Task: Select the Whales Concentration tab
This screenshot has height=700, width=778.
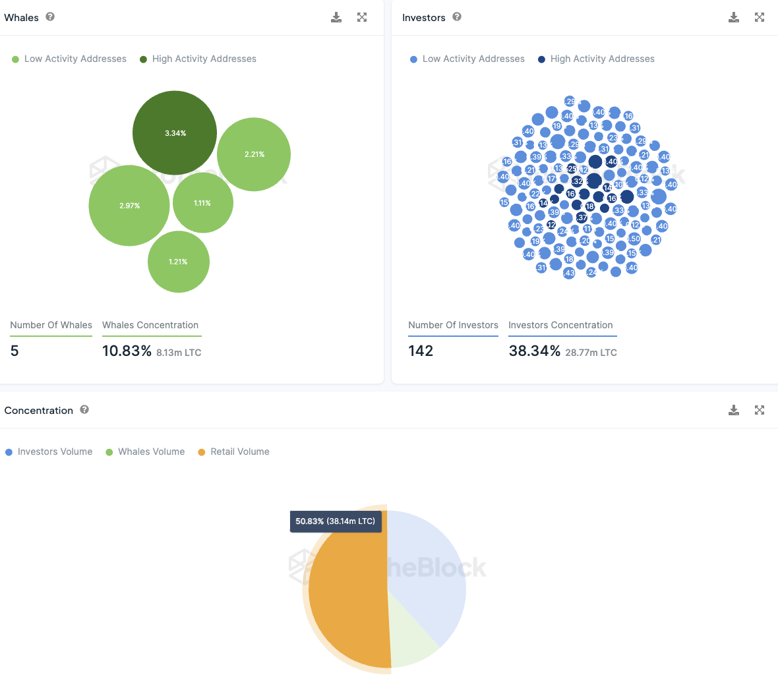Action: (150, 326)
